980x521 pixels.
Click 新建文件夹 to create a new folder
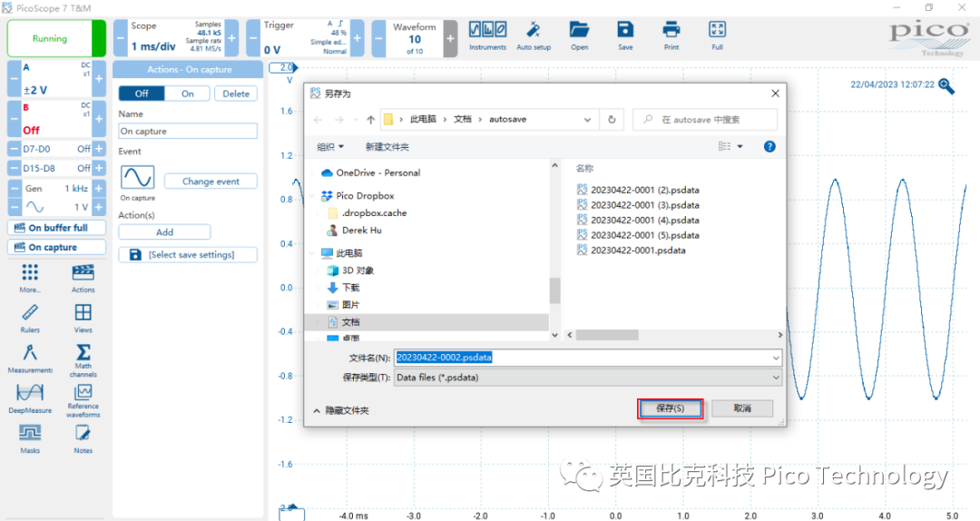click(387, 147)
